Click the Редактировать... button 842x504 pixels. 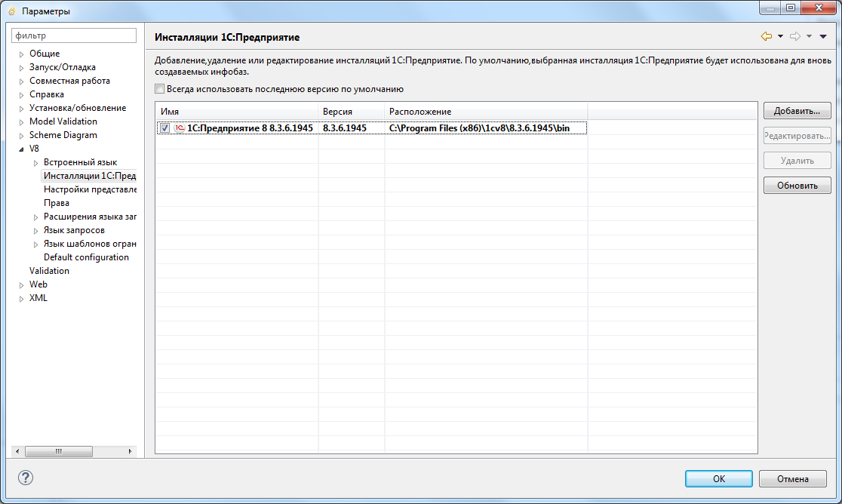[797, 136]
